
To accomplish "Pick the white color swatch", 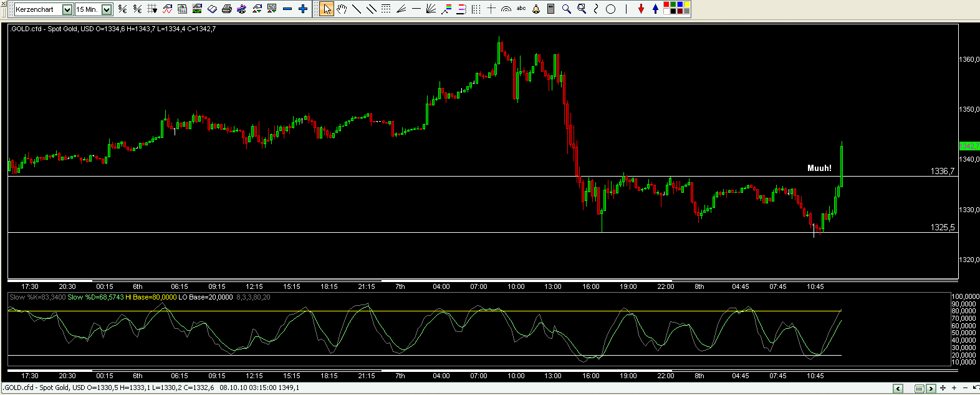I will 666,11.
